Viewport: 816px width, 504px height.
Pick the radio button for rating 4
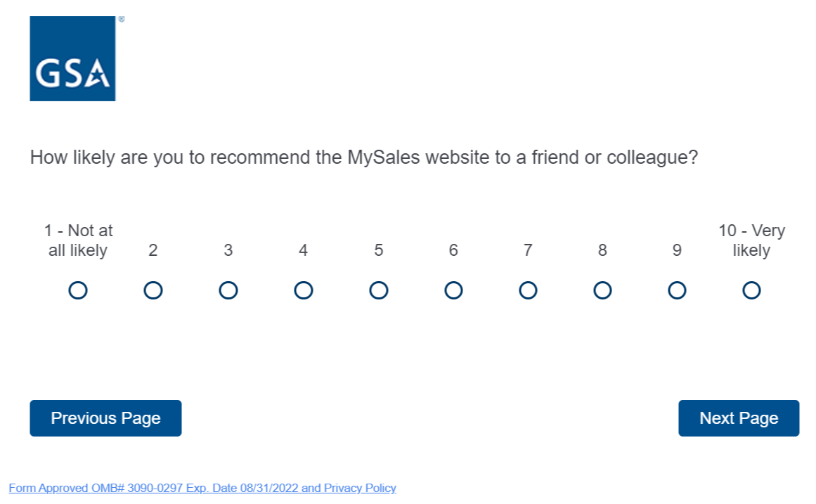click(304, 290)
